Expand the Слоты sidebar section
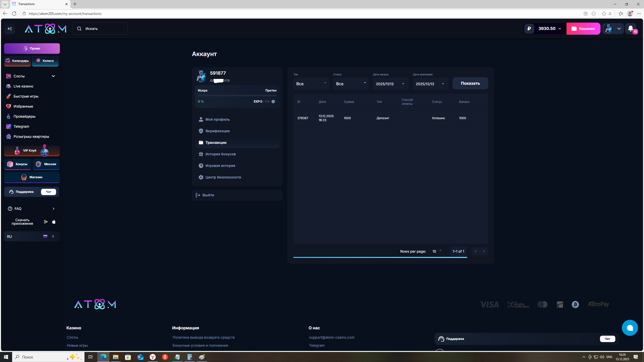Screen dimensions: 644x362 pyautogui.click(x=53, y=76)
